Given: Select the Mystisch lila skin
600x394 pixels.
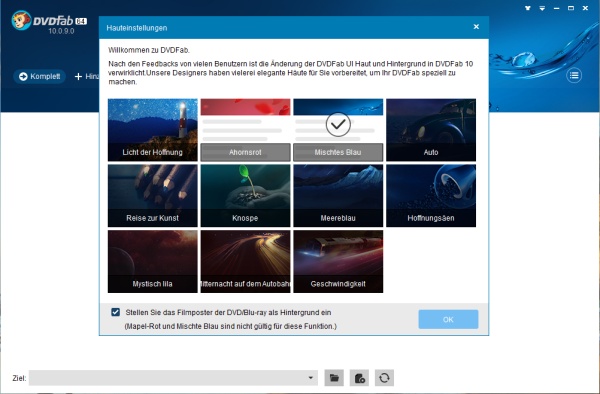Looking at the screenshot, I should 153,262.
